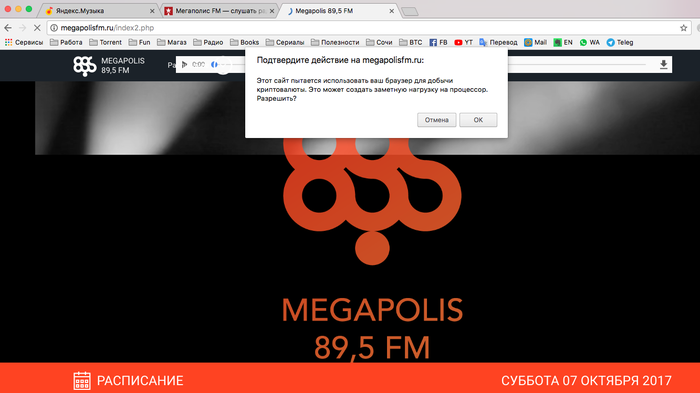Click the Отмена button in the dialog
The height and width of the screenshot is (393, 700).
pos(436,120)
